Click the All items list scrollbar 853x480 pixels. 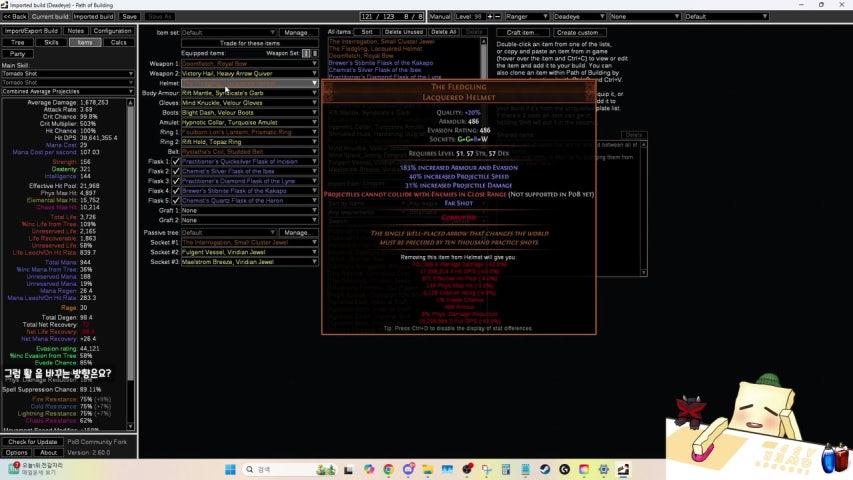(x=484, y=58)
